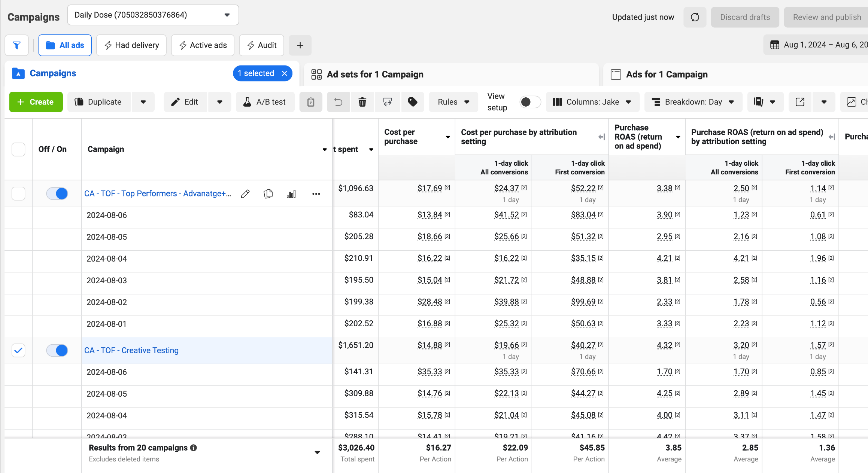Open Purchase ROAS column header menu
The image size is (868, 473).
pos(678,137)
